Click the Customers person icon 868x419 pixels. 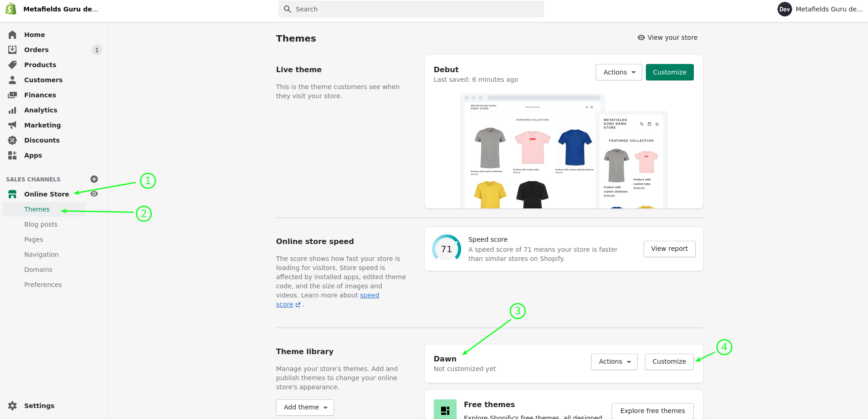tap(12, 80)
